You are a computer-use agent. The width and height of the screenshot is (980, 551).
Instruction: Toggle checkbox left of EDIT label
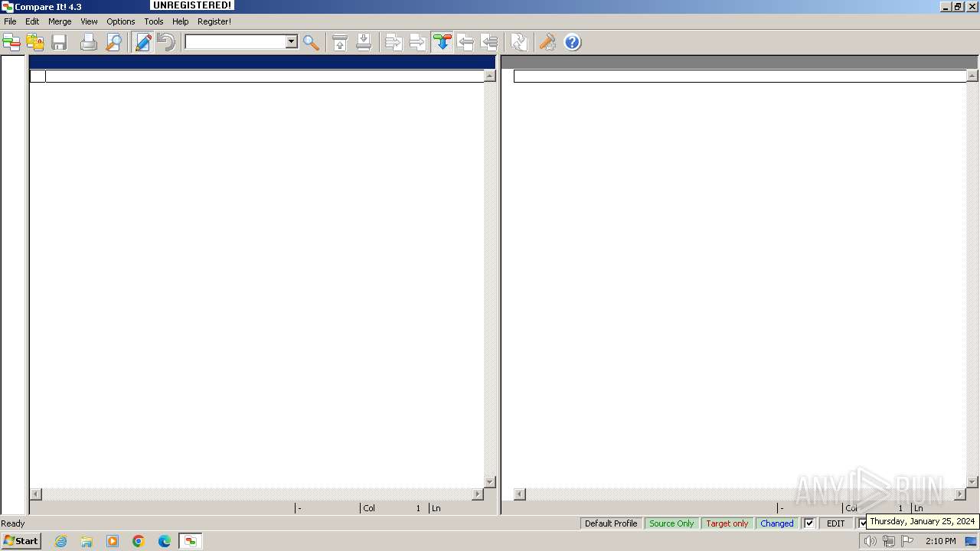pyautogui.click(x=809, y=523)
